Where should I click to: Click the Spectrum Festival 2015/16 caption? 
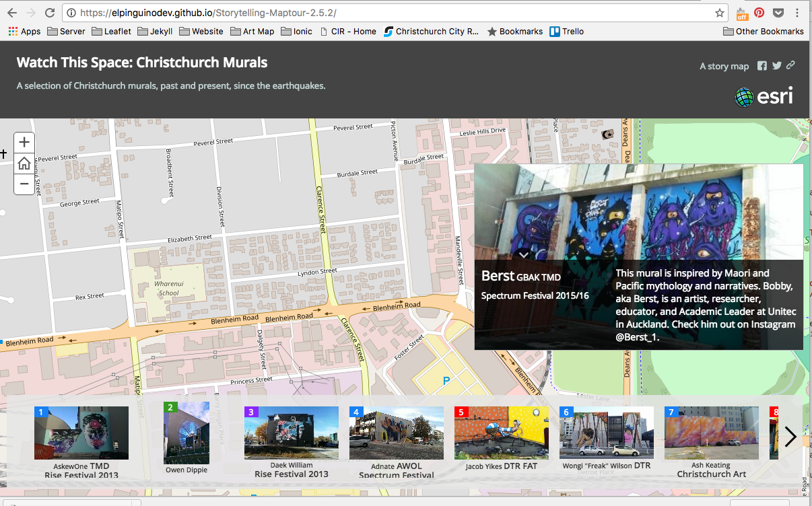534,296
